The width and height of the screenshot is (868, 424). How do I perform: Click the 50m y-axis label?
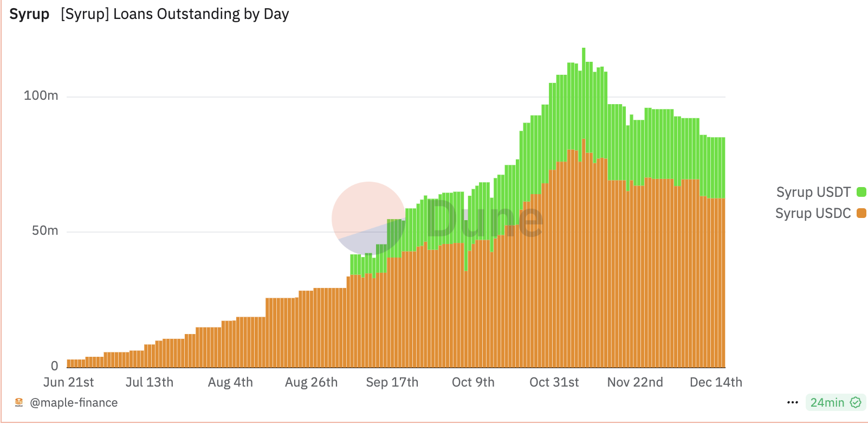tap(44, 231)
